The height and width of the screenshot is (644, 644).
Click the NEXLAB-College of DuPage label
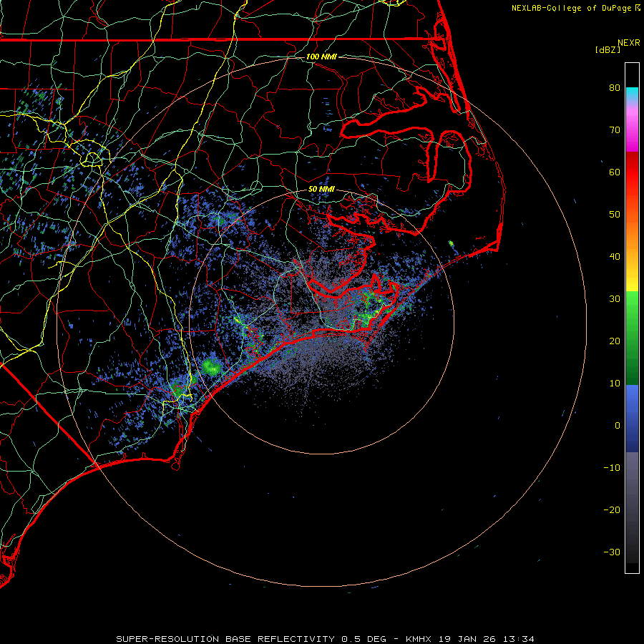pos(575,8)
